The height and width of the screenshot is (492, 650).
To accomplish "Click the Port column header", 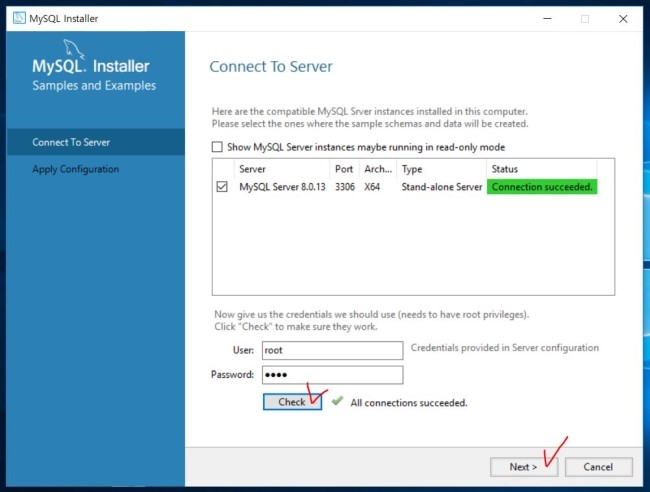I will [x=344, y=169].
